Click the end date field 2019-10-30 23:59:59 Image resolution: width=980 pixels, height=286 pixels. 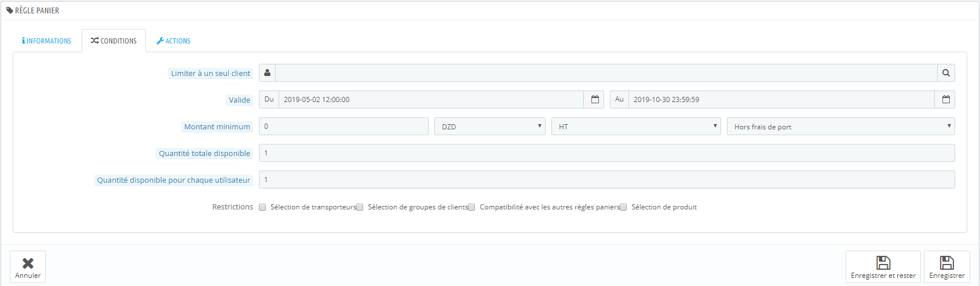(x=781, y=100)
